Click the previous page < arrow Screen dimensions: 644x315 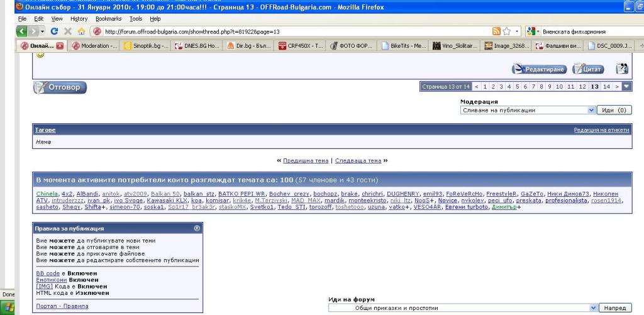[x=476, y=87]
